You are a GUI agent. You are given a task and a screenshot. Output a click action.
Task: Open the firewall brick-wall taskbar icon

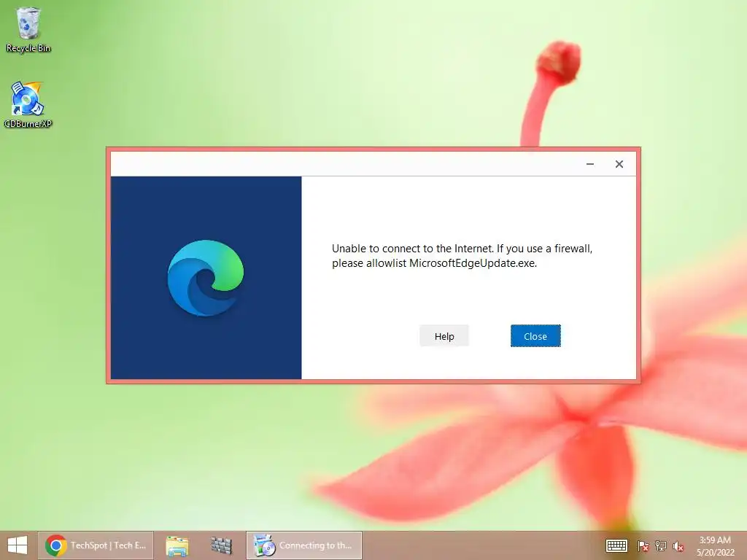[222, 545]
